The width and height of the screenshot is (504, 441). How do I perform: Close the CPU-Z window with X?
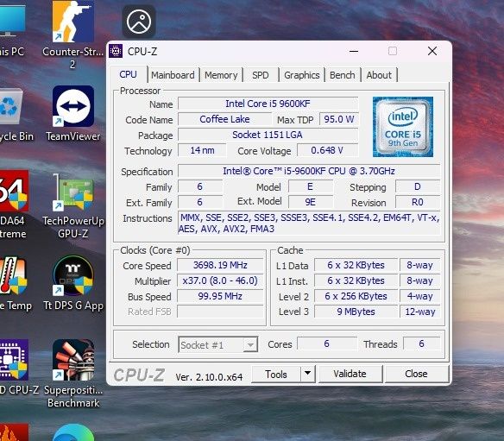point(432,51)
